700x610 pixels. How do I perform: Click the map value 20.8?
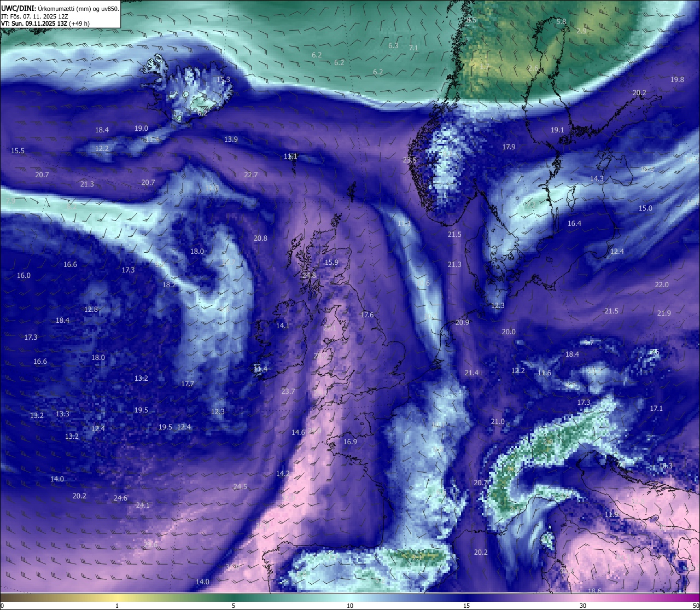pyautogui.click(x=260, y=239)
